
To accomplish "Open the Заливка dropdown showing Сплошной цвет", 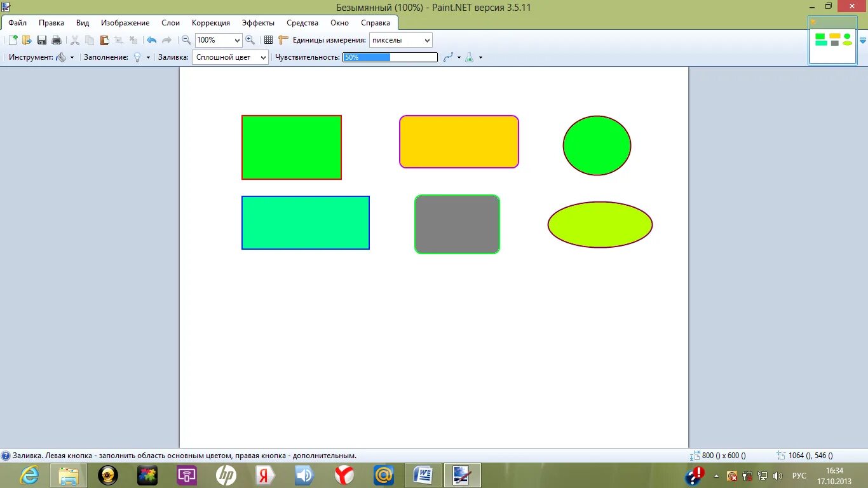I will (x=230, y=57).
